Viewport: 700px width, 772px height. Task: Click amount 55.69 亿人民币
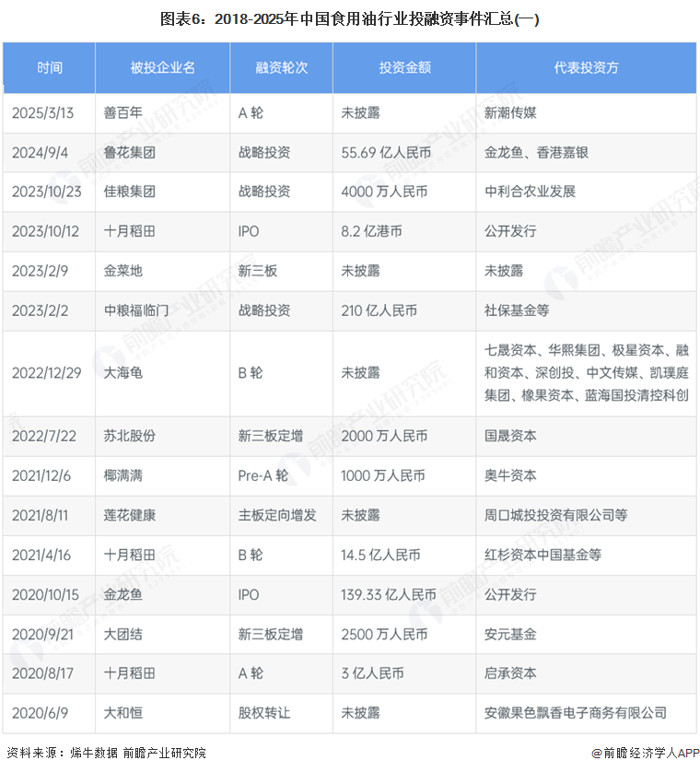coord(386,153)
